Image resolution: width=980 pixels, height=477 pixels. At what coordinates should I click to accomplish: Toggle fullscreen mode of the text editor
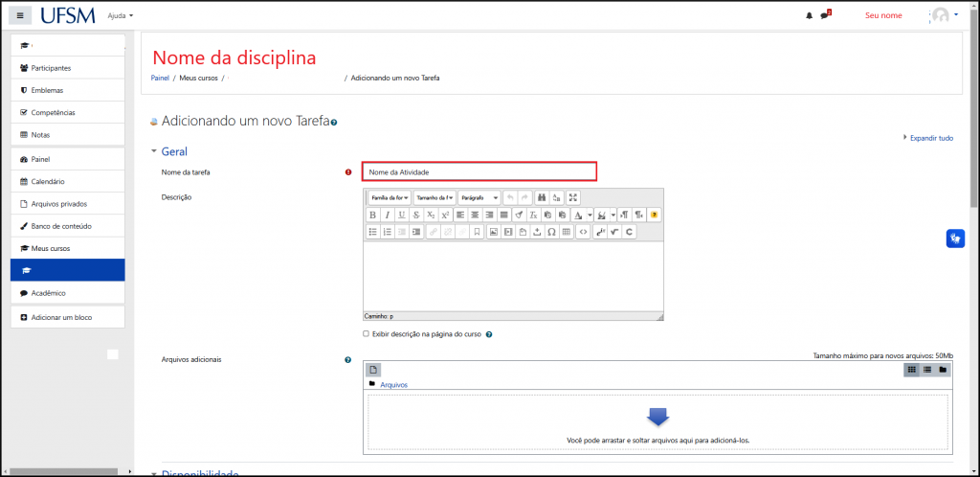[x=573, y=197]
